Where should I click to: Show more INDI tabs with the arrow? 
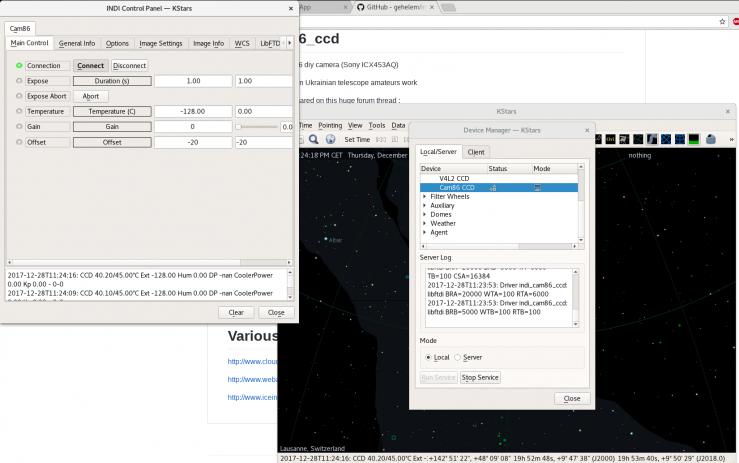point(289,43)
